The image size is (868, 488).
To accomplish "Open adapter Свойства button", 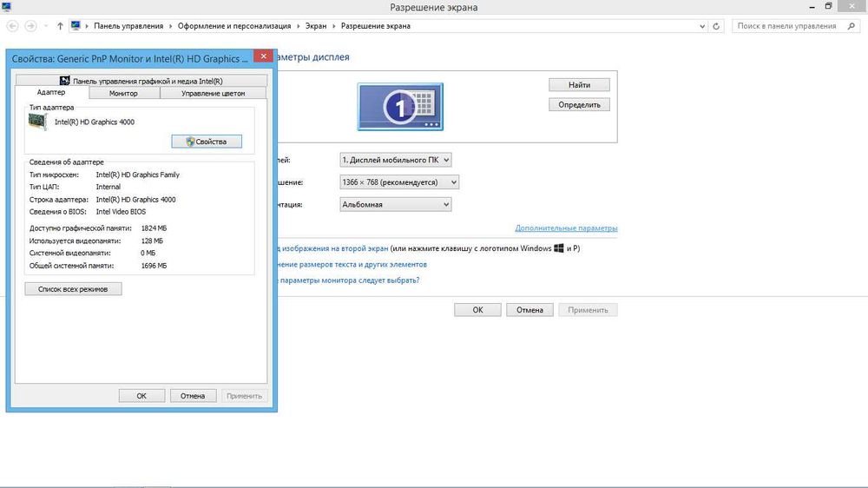I will (207, 142).
